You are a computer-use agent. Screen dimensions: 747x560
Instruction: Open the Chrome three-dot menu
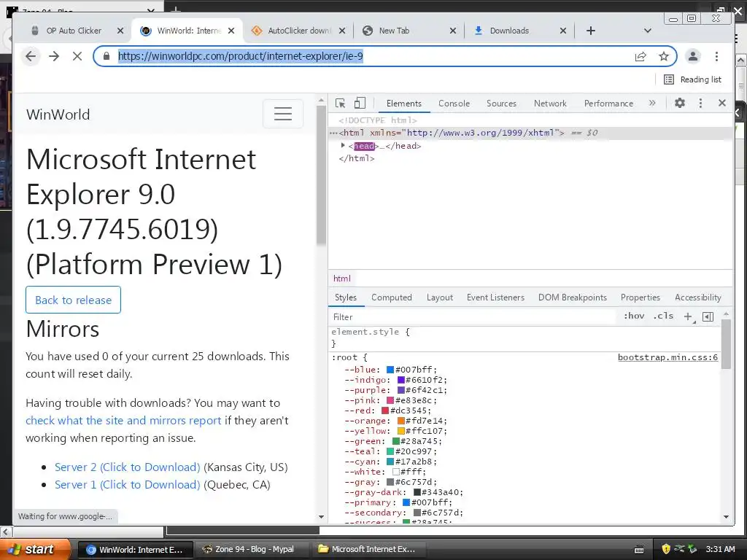pos(716,56)
